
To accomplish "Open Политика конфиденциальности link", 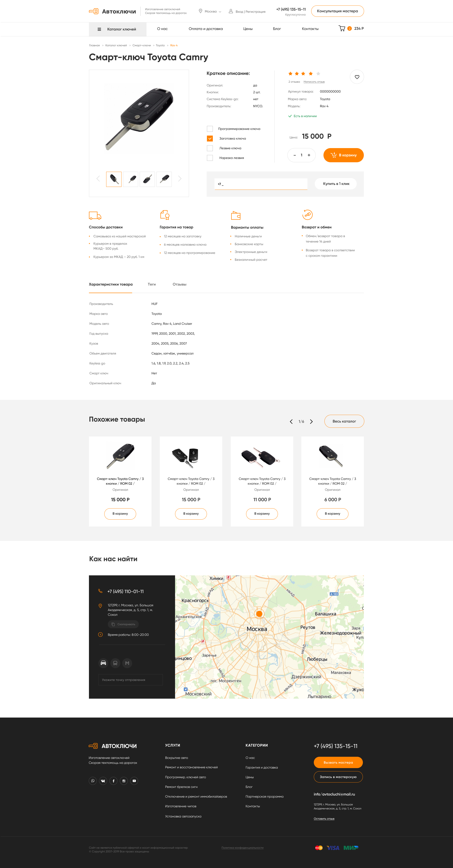I will 242,848.
